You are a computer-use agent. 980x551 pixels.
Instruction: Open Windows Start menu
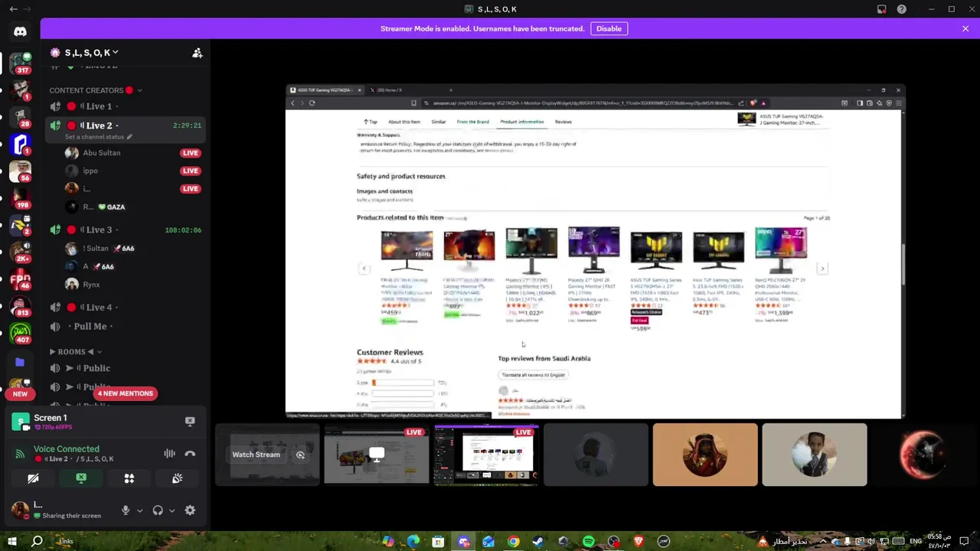click(x=12, y=542)
